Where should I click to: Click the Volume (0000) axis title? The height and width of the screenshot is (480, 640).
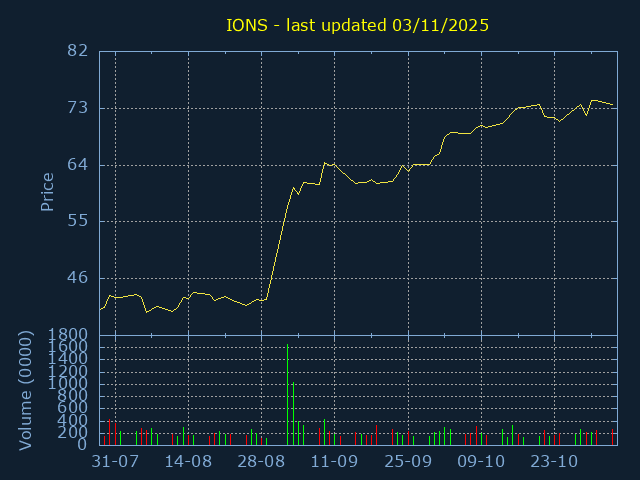[x=25, y=391]
